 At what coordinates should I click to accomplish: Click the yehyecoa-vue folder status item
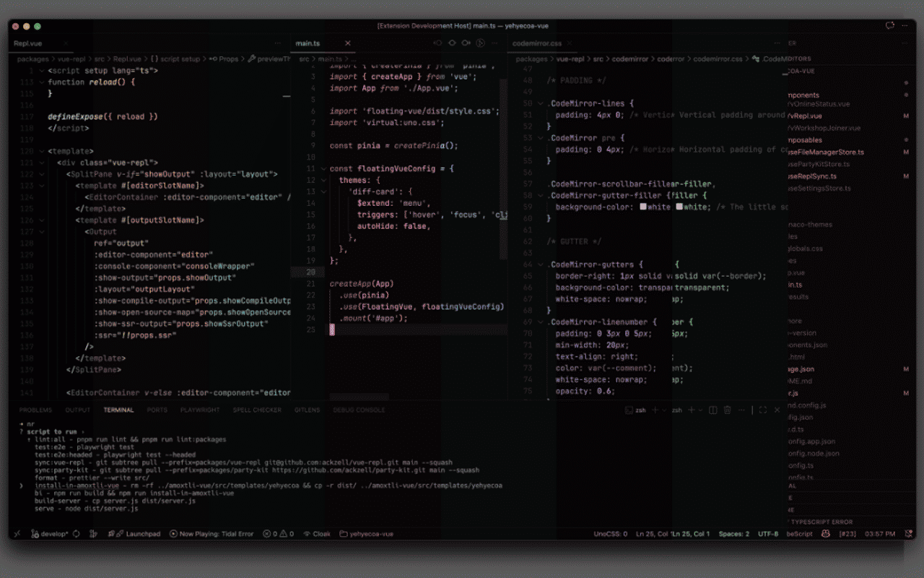pyautogui.click(x=367, y=534)
